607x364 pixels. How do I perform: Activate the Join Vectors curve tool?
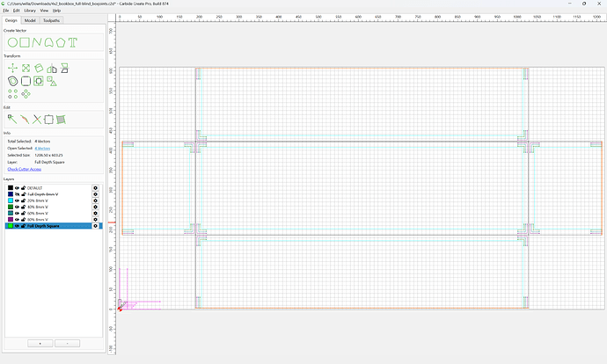click(25, 120)
